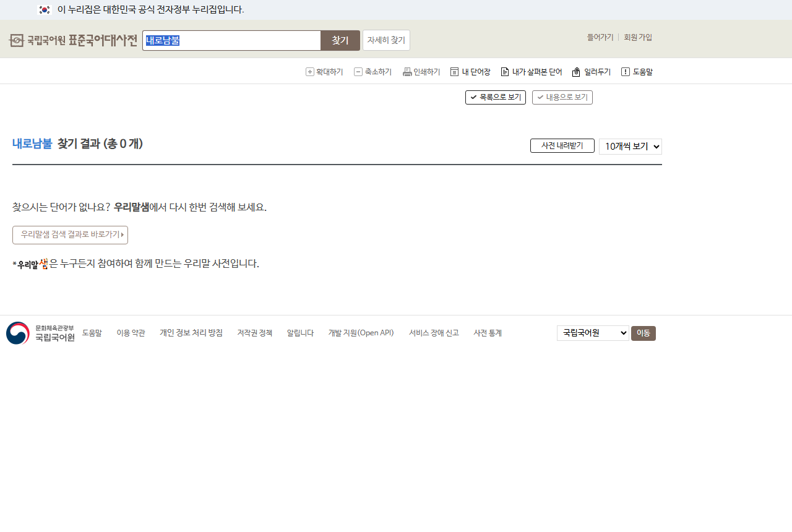Click the 일러두기 guide icon
The image size is (792, 532).
click(x=576, y=72)
